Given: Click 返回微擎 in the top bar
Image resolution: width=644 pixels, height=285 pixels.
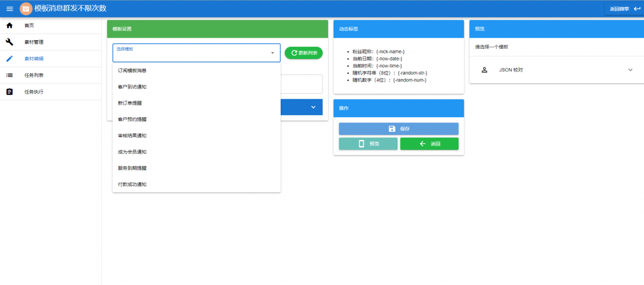Looking at the screenshot, I should coord(625,9).
